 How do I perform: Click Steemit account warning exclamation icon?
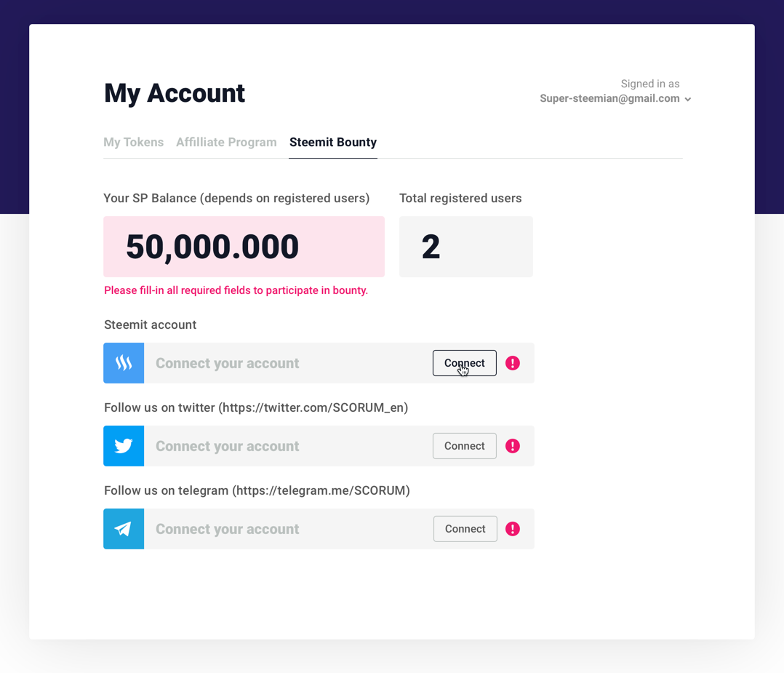click(x=513, y=363)
